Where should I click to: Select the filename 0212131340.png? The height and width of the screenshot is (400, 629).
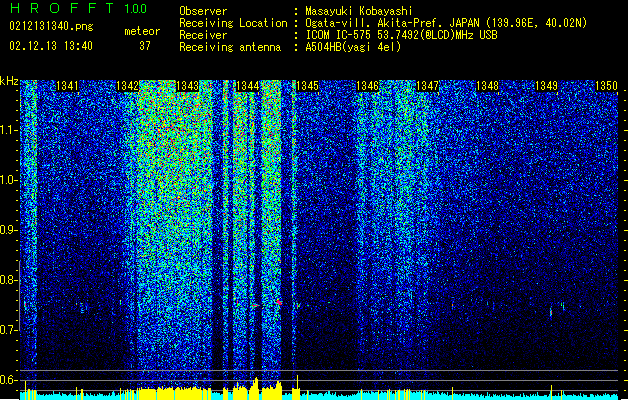click(x=51, y=26)
